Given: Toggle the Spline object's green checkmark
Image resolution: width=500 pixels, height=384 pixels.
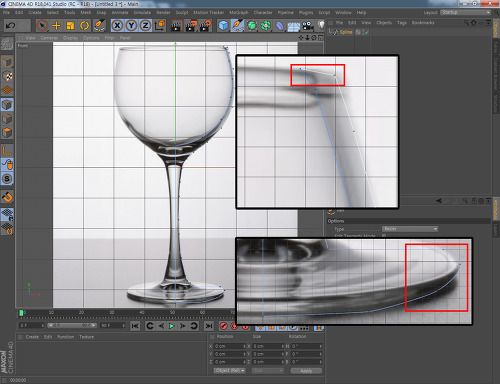Looking at the screenshot, I should pyautogui.click(x=366, y=32).
